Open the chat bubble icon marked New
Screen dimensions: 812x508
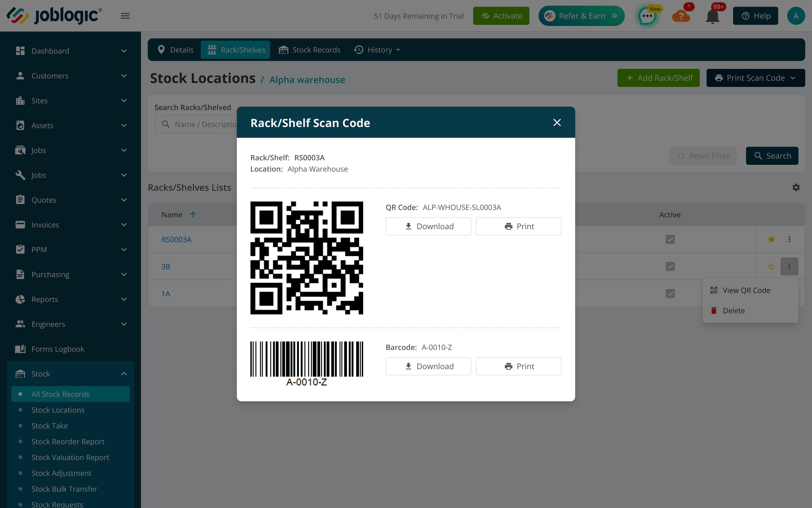[x=647, y=16]
